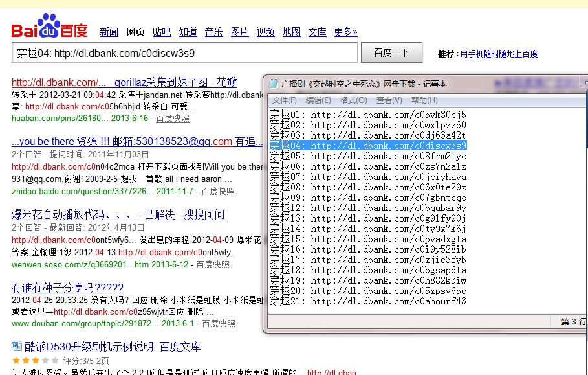Screen dimensions: 588x375
Task: Open the 爆米花自动播放代码 search result
Action: [118, 214]
